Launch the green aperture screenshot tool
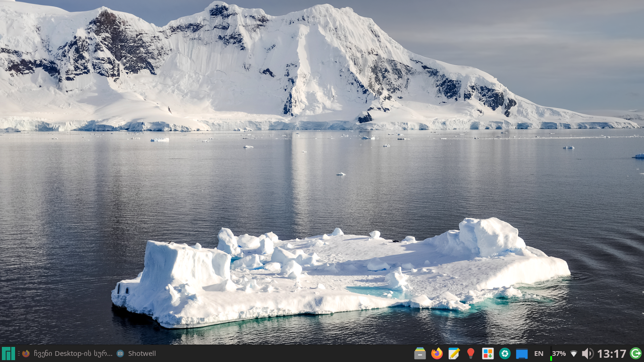This screenshot has height=362, width=644. (x=505, y=354)
